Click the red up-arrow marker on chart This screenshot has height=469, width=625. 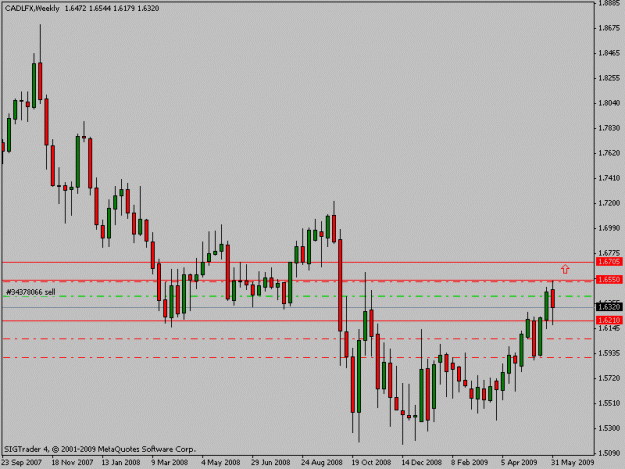[565, 269]
